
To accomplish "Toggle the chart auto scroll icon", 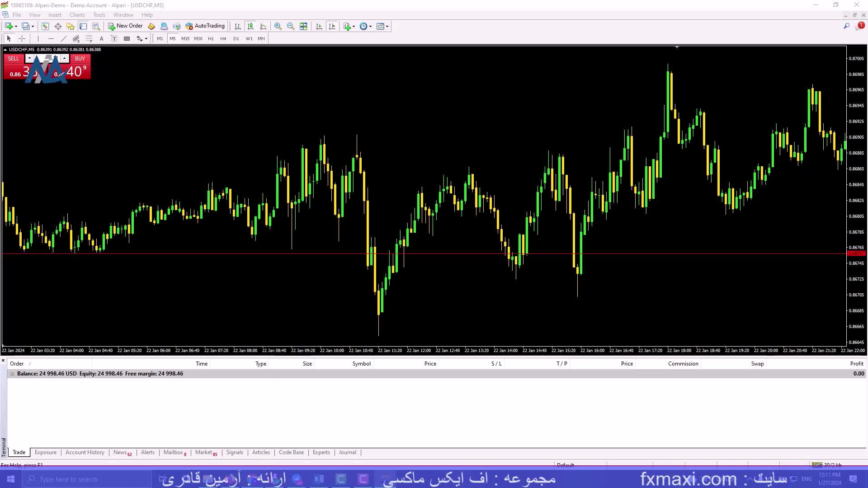I will click(x=319, y=26).
